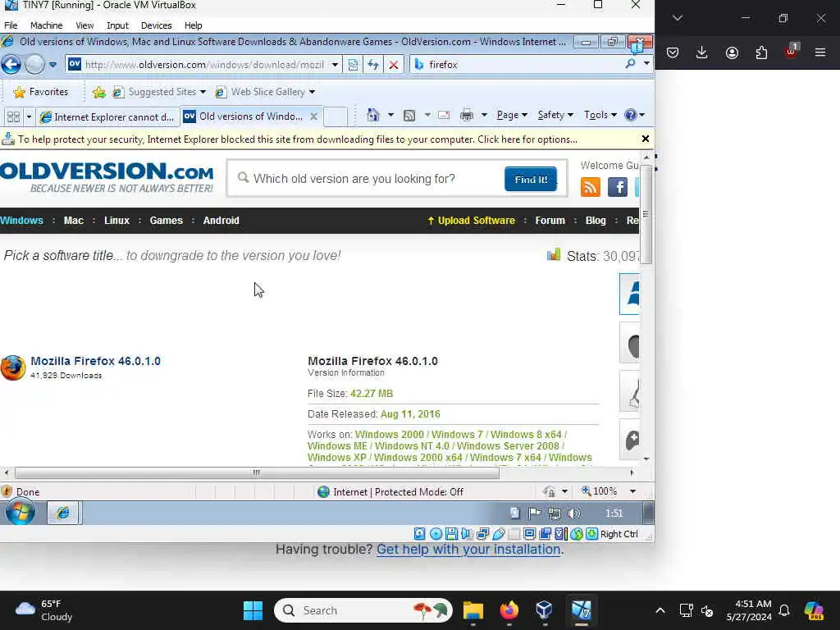Viewport: 840px width, 630px height.
Task: Open Firefox extensions puzzle icon
Action: 761,52
